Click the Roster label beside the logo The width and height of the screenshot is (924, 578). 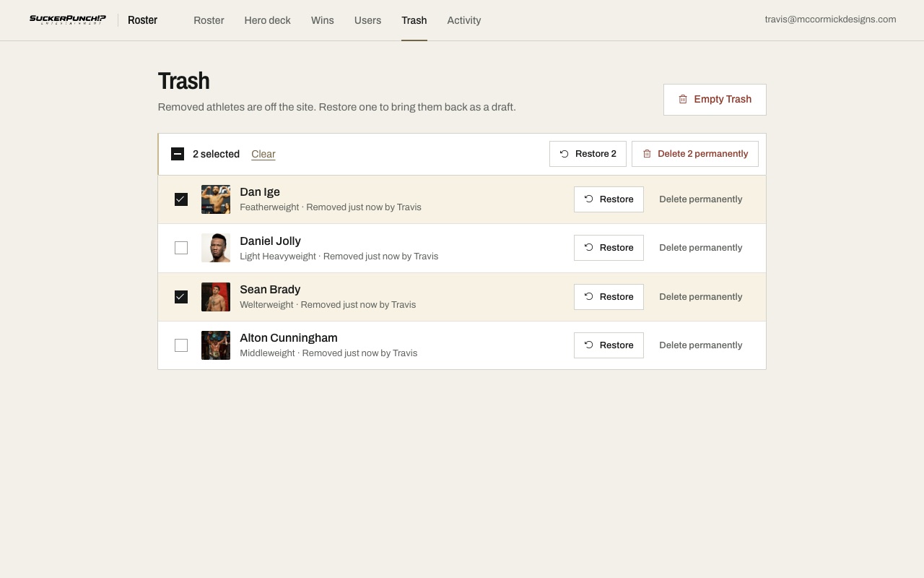142,20
